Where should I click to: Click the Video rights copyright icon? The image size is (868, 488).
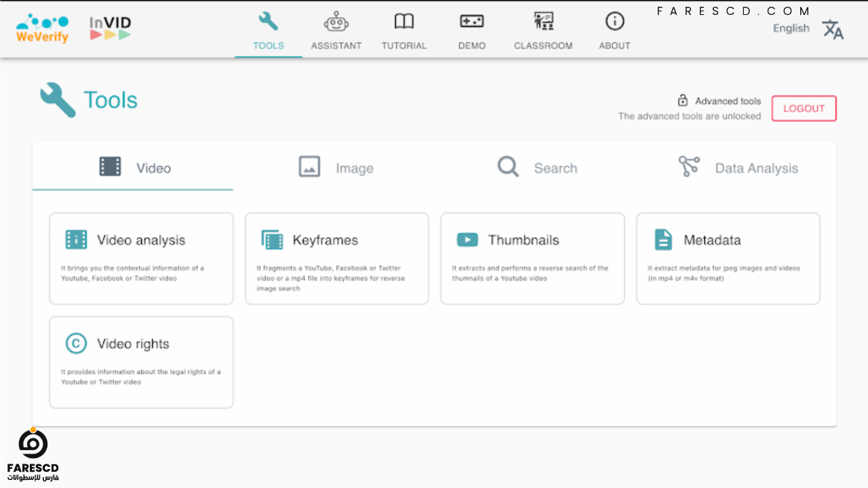[x=76, y=344]
